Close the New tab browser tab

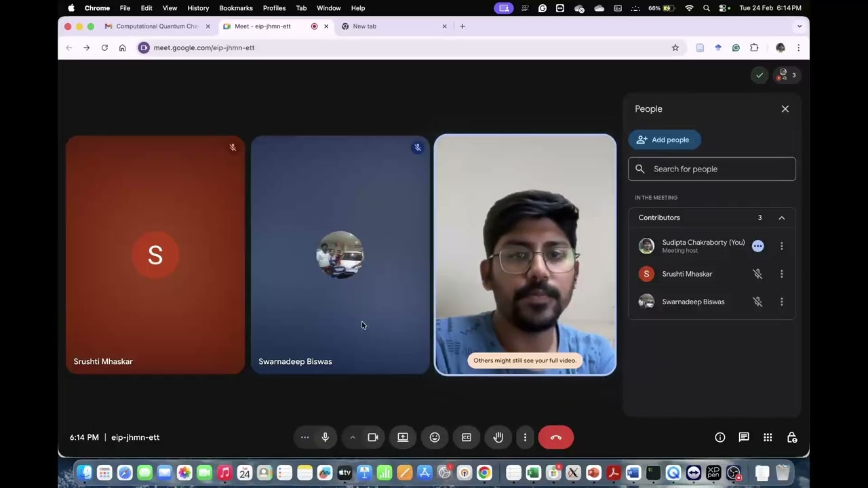[445, 26]
